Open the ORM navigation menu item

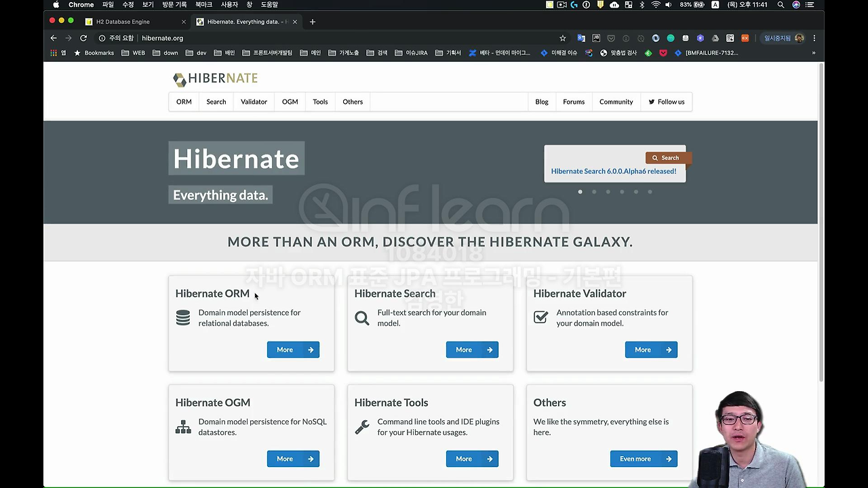coord(184,102)
